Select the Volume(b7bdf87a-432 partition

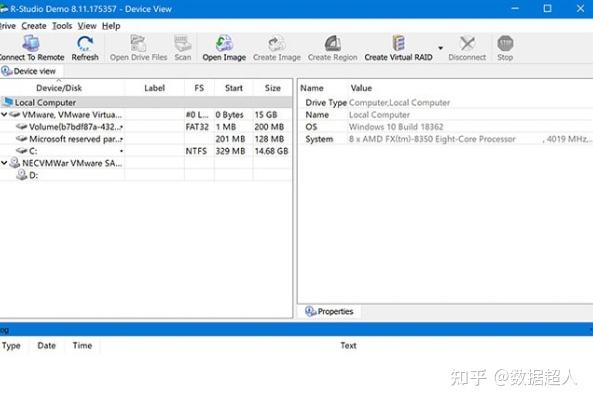pos(75,127)
